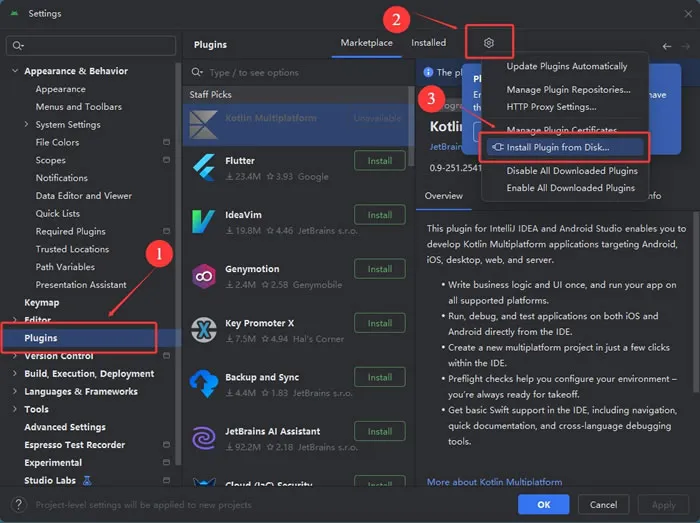Click the Key Promoter X plugin icon
Image resolution: width=700 pixels, height=523 pixels.
204,330
